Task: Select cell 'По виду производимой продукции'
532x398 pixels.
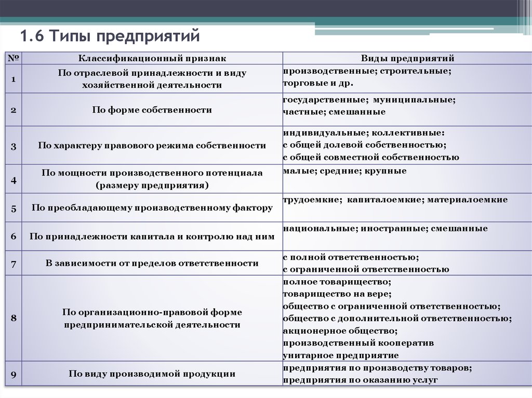Action: (x=152, y=374)
